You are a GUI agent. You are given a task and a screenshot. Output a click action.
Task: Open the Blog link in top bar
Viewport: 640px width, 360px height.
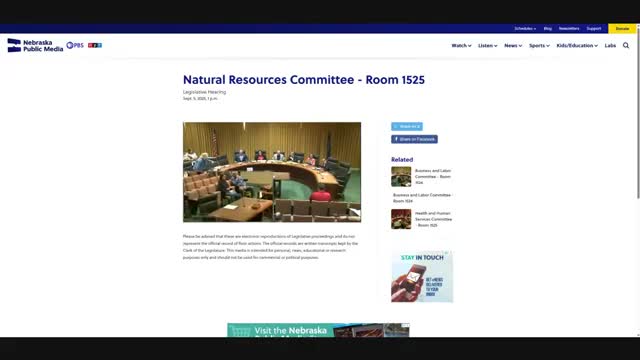(548, 29)
